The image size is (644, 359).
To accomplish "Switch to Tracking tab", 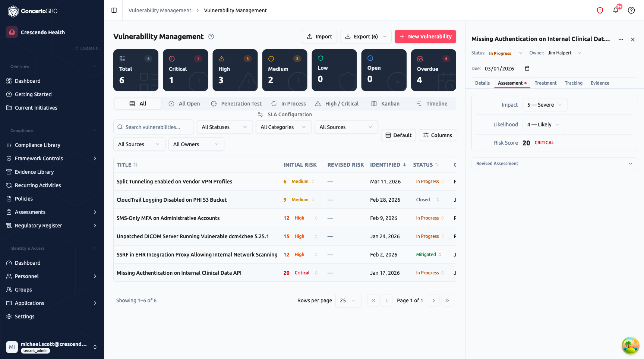I will pyautogui.click(x=574, y=83).
